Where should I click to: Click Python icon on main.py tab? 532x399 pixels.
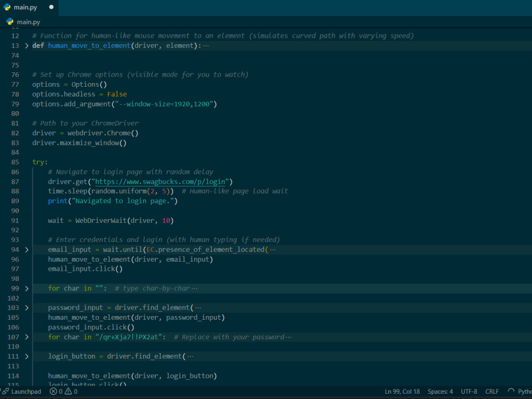[x=7, y=7]
